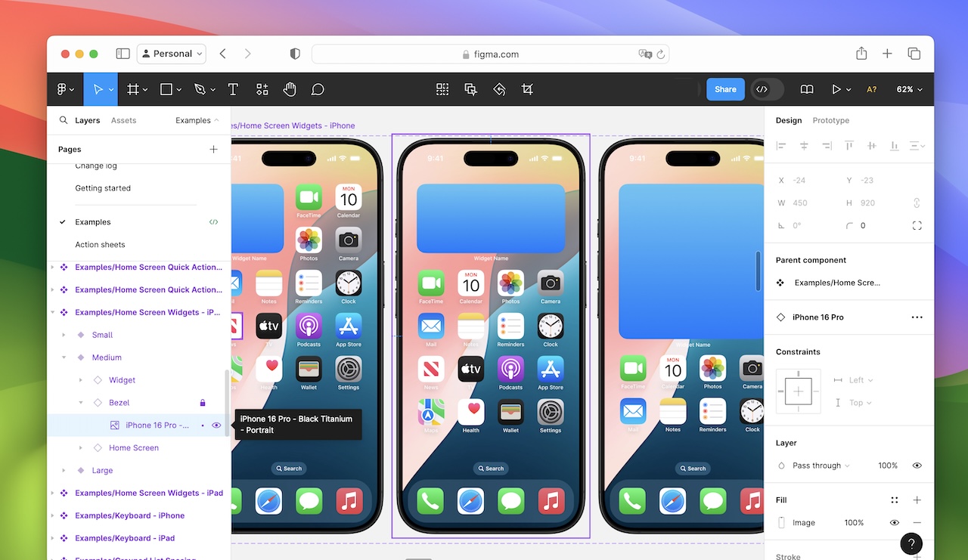The image size is (968, 560).
Task: Add a new page with plus
Action: click(213, 150)
